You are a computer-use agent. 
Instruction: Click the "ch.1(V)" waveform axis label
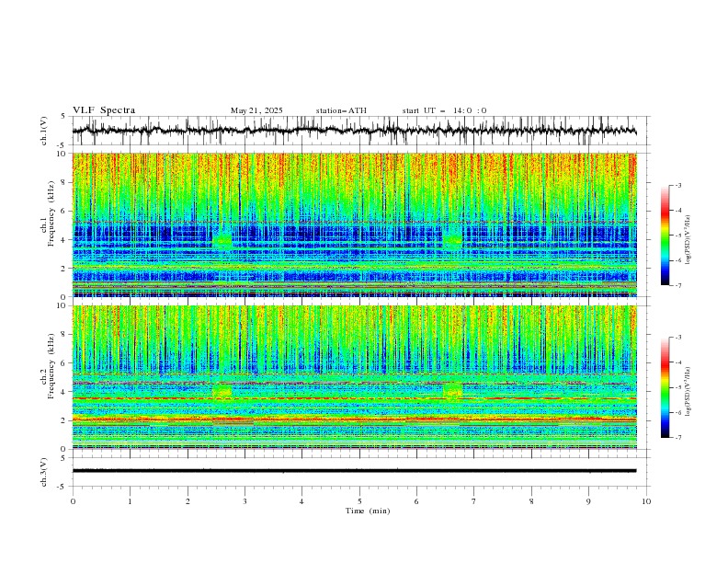point(44,131)
